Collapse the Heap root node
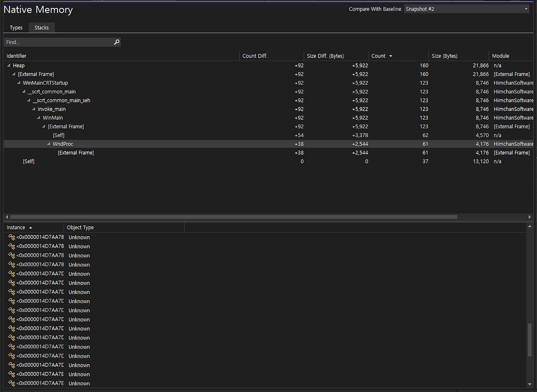This screenshot has height=392, width=537. 9,65
